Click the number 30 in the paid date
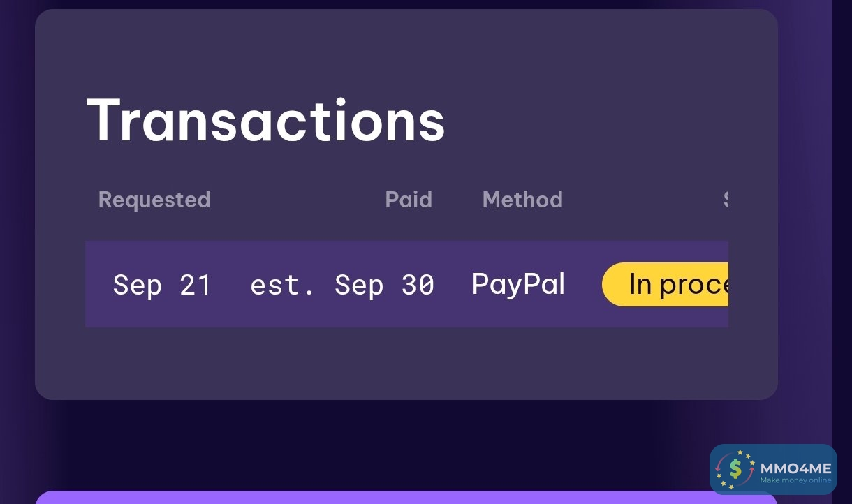The height and width of the screenshot is (504, 852). point(418,285)
